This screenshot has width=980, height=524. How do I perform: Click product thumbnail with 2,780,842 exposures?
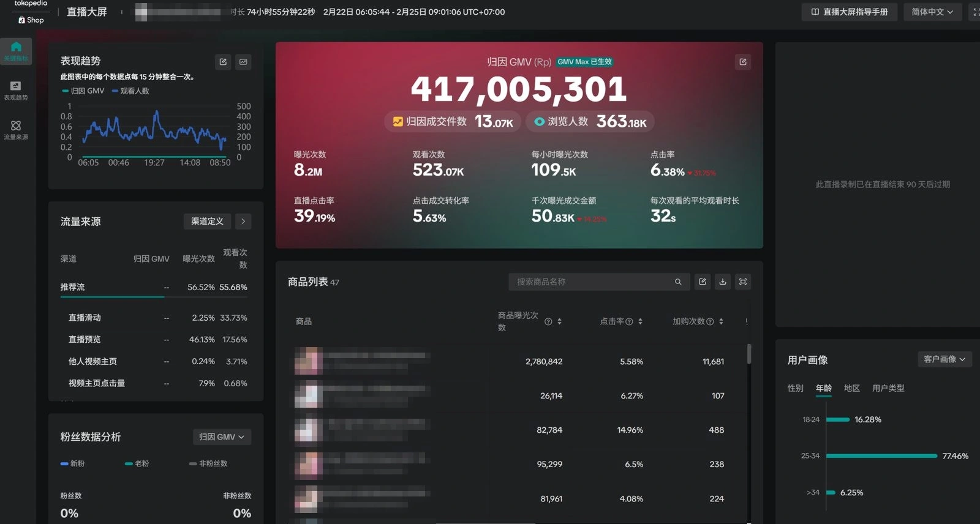(x=308, y=361)
